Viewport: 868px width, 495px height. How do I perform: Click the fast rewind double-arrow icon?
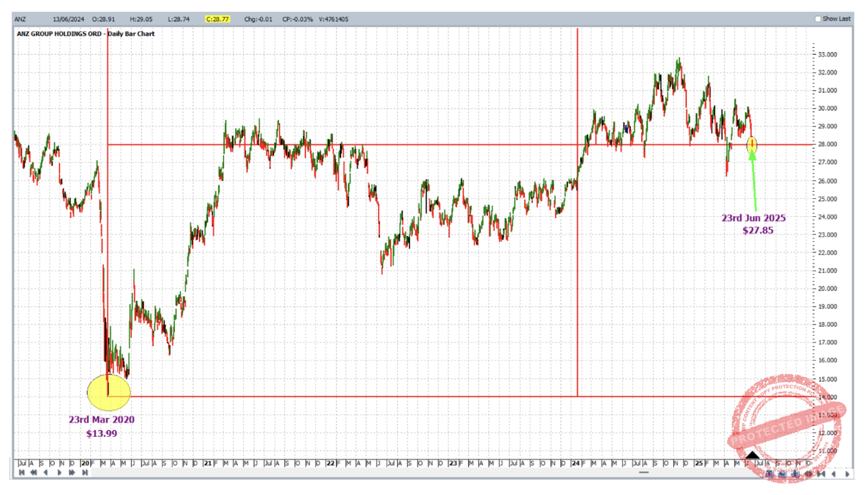(33, 472)
